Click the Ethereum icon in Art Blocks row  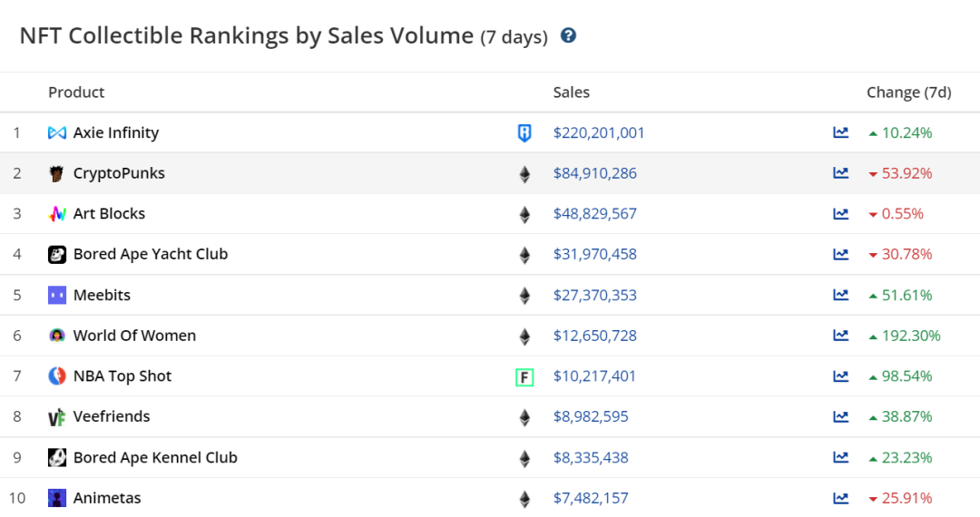(524, 214)
